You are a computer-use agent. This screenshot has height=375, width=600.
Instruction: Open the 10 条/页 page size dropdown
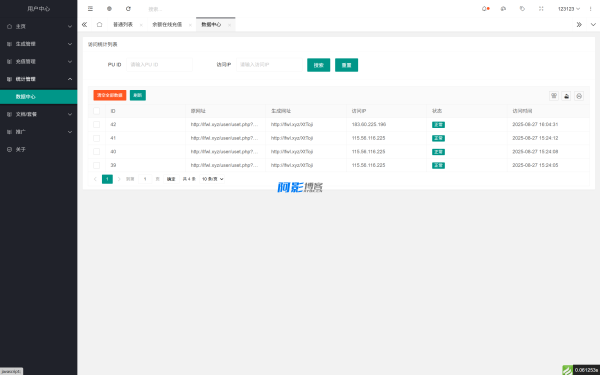coord(212,179)
